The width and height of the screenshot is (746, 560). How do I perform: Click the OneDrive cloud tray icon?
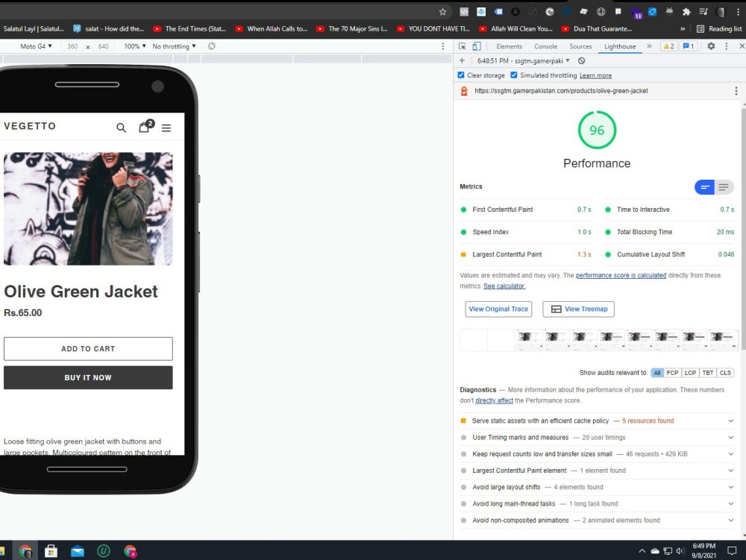click(x=655, y=551)
